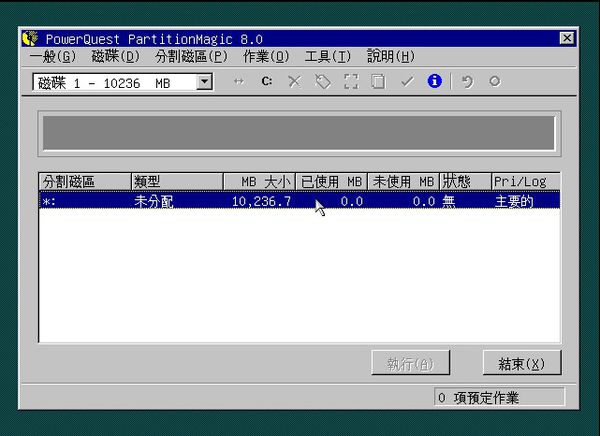
Task: Open the 磁碟(D) menu
Action: coord(116,57)
